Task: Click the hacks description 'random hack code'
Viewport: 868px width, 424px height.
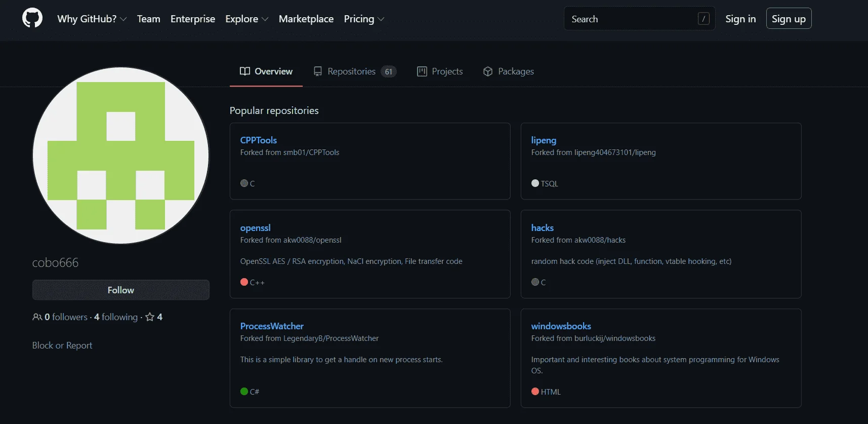Action: point(632,261)
